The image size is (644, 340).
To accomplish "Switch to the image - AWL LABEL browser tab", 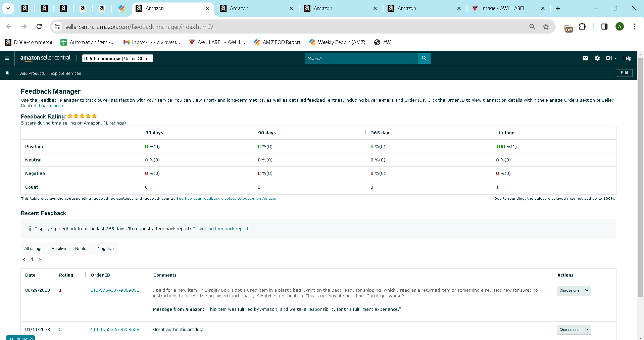I will point(503,8).
